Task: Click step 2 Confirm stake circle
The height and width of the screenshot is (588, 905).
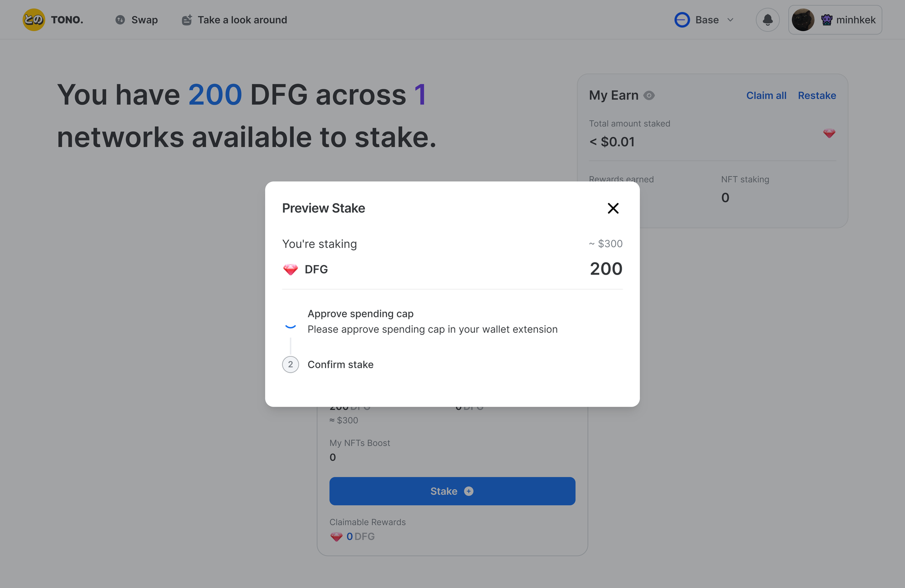Action: 291,365
